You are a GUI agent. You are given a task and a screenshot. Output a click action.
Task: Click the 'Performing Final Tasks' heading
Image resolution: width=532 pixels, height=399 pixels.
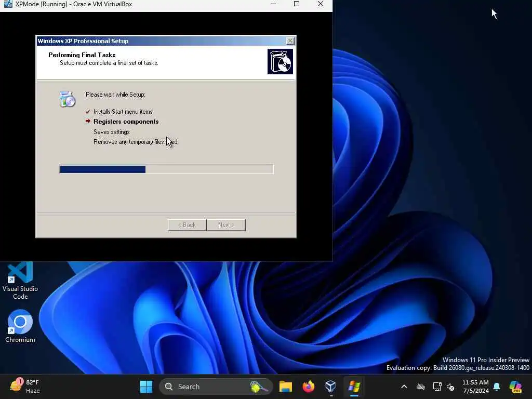(x=82, y=55)
